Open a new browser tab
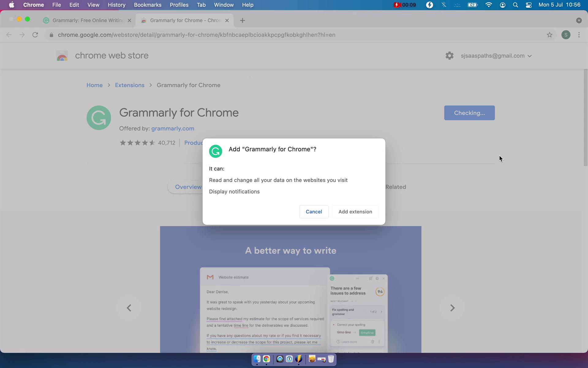 tap(243, 20)
